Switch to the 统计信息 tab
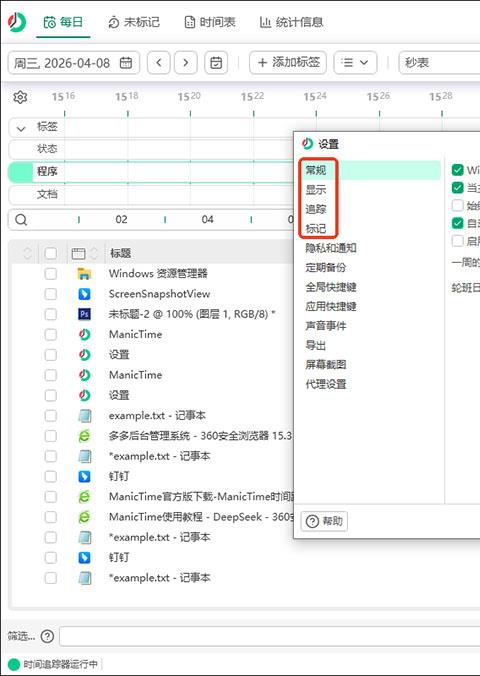480x676 pixels. click(292, 22)
